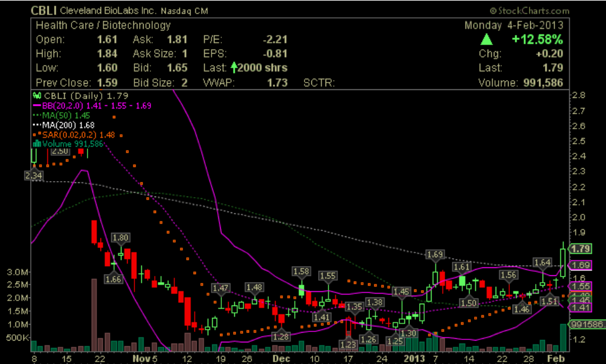Click the 1.64 high label near Feb
Image resolution: width=606 pixels, height=364 pixels.
tap(543, 262)
